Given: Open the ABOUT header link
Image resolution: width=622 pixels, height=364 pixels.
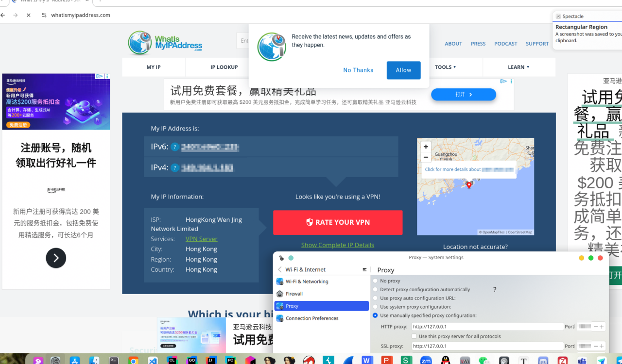Looking at the screenshot, I should click(453, 44).
